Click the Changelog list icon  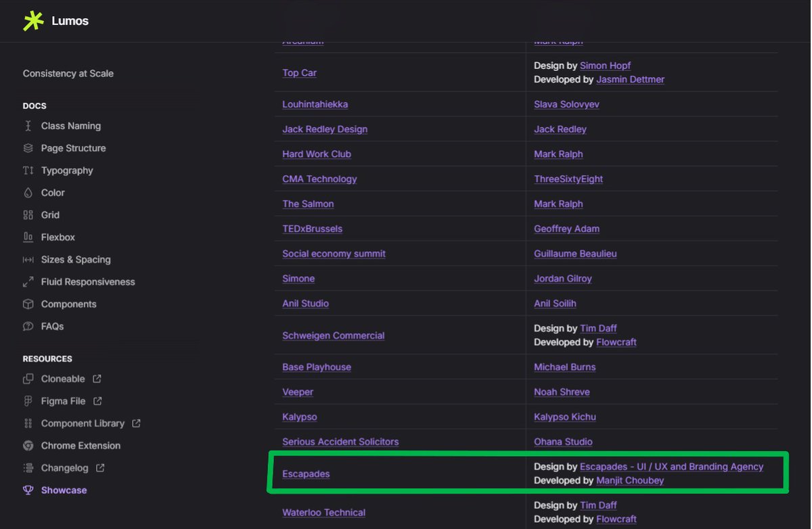pos(28,468)
